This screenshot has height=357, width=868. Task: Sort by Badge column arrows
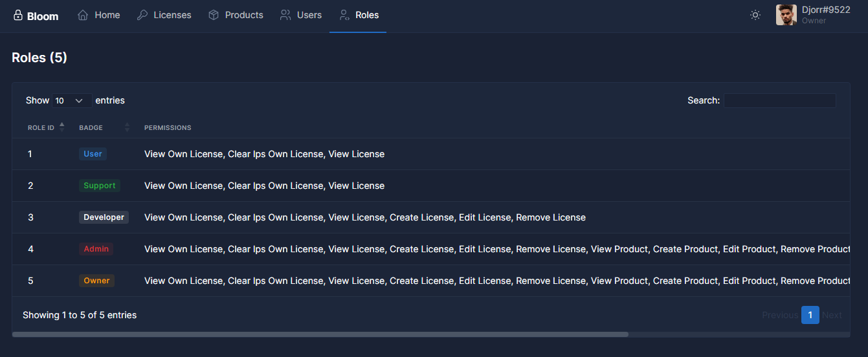127,127
